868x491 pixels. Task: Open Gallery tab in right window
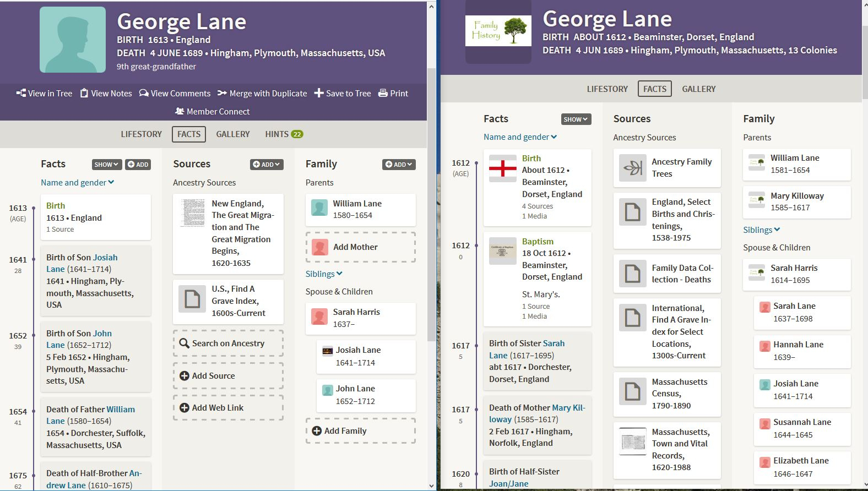click(699, 89)
